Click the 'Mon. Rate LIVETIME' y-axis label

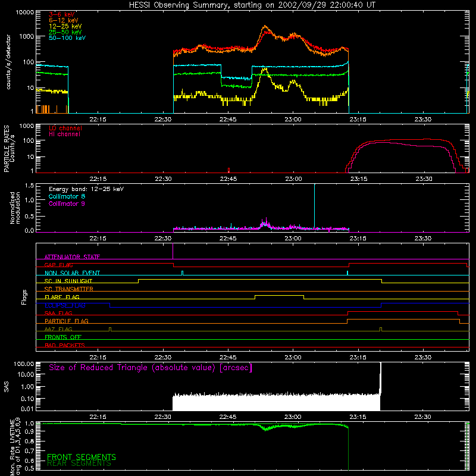click(12, 446)
